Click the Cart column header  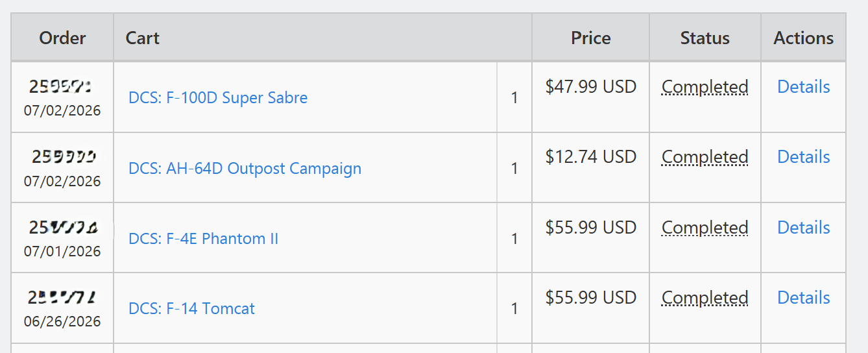click(x=323, y=38)
